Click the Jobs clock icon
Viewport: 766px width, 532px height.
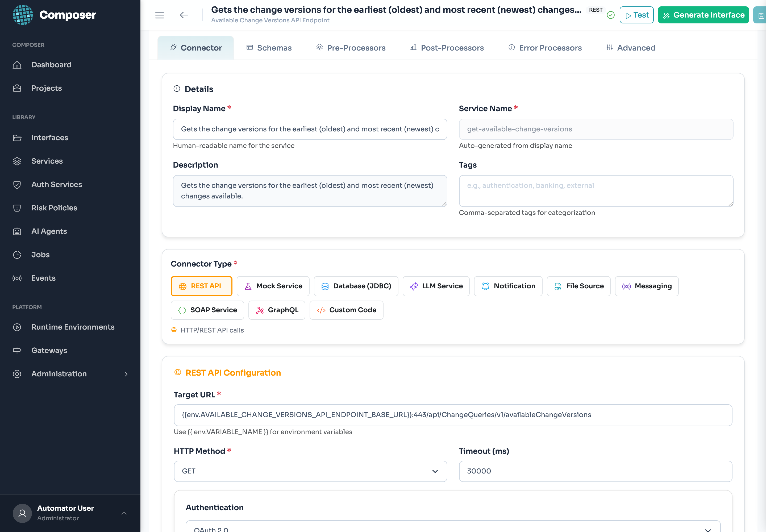(x=17, y=255)
